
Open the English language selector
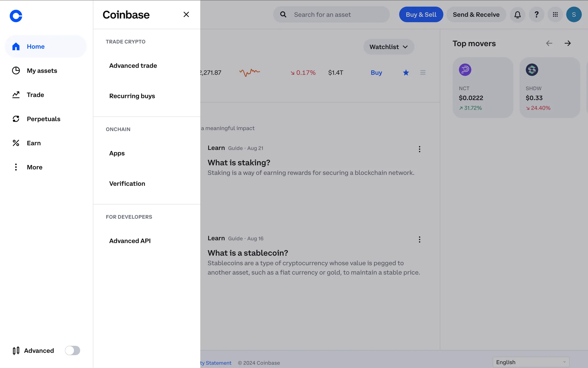[531, 362]
